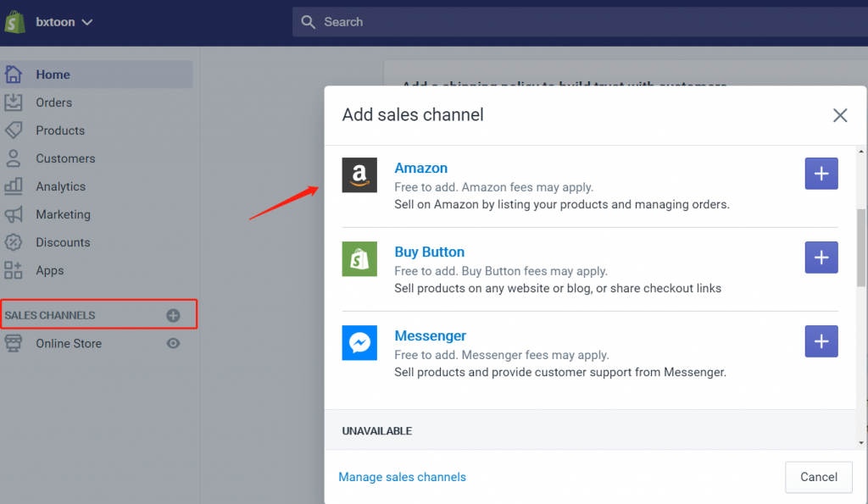Go to Home in sidebar
This screenshot has height=504, width=868.
(x=53, y=75)
